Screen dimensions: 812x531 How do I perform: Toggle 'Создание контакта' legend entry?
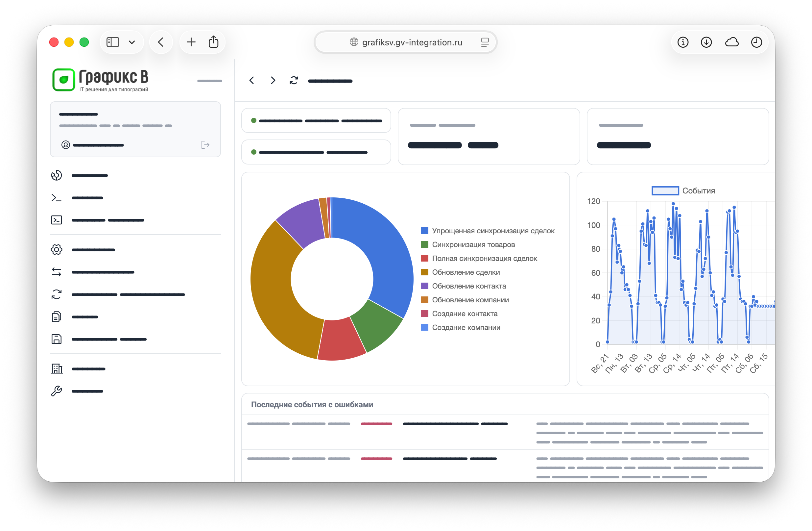tap(459, 314)
